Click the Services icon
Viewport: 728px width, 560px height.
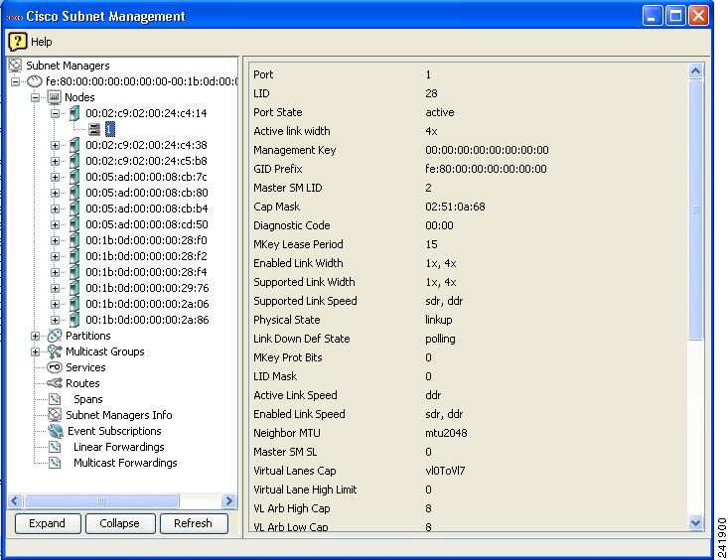point(55,367)
